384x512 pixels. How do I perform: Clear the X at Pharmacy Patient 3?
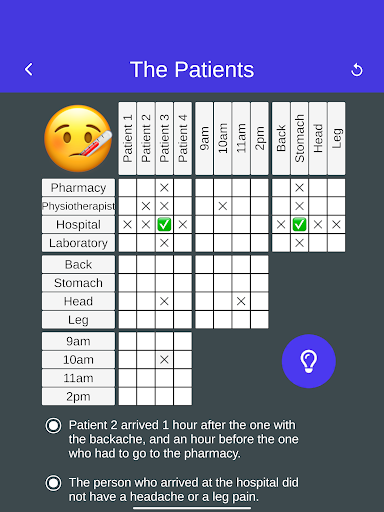click(164, 188)
